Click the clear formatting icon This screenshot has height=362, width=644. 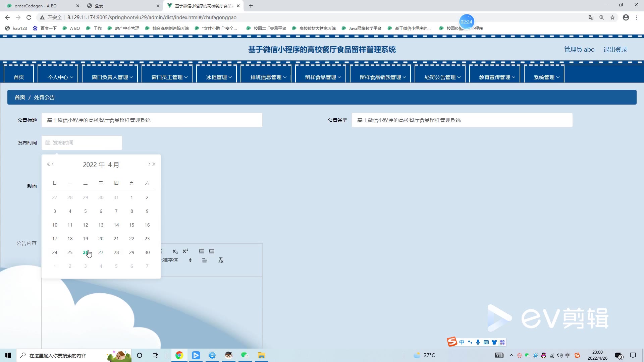[221, 260]
